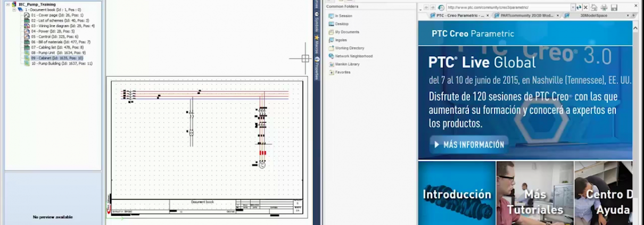Open the 01 - Cover page drawing
The height and width of the screenshot is (225, 644).
click(x=57, y=15)
